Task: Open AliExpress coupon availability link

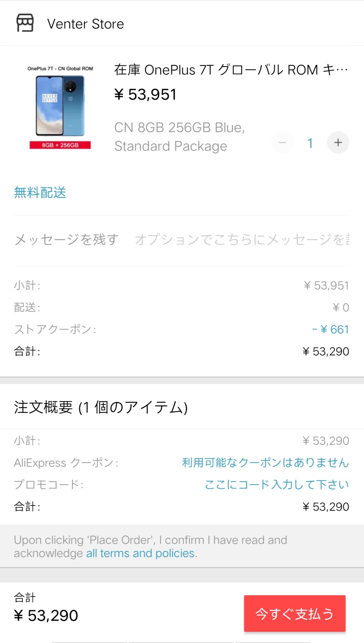Action: click(x=265, y=462)
